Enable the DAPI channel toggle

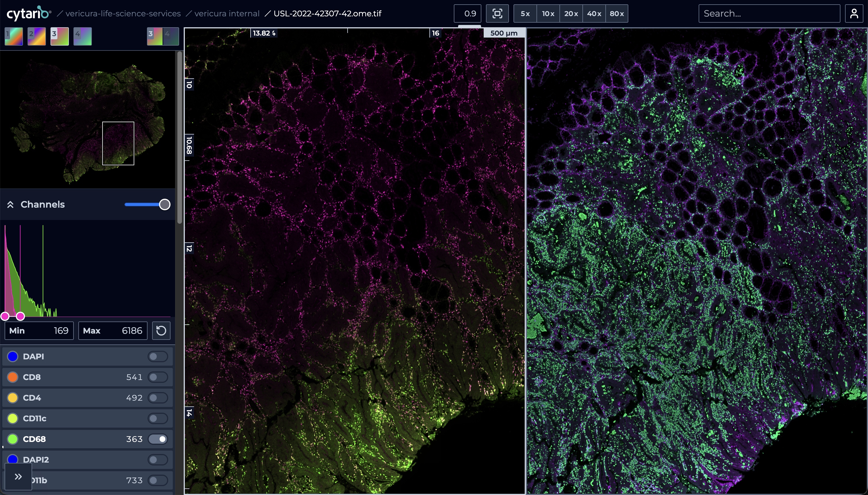(158, 357)
